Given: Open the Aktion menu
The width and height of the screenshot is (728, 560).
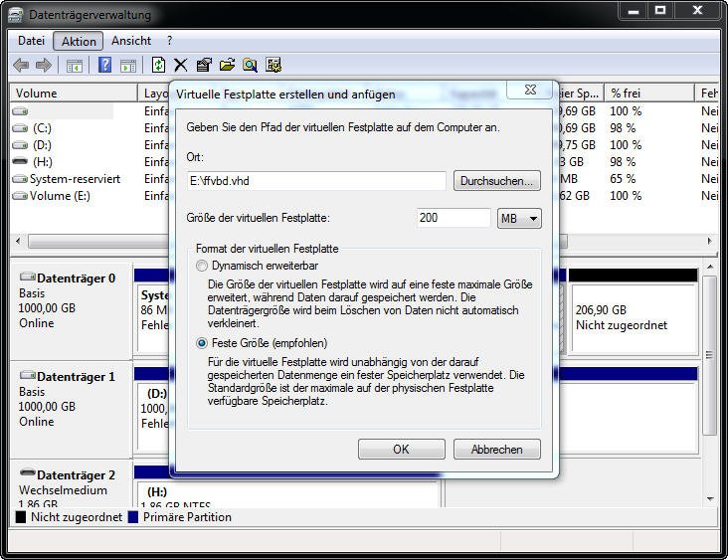Looking at the screenshot, I should click(79, 42).
